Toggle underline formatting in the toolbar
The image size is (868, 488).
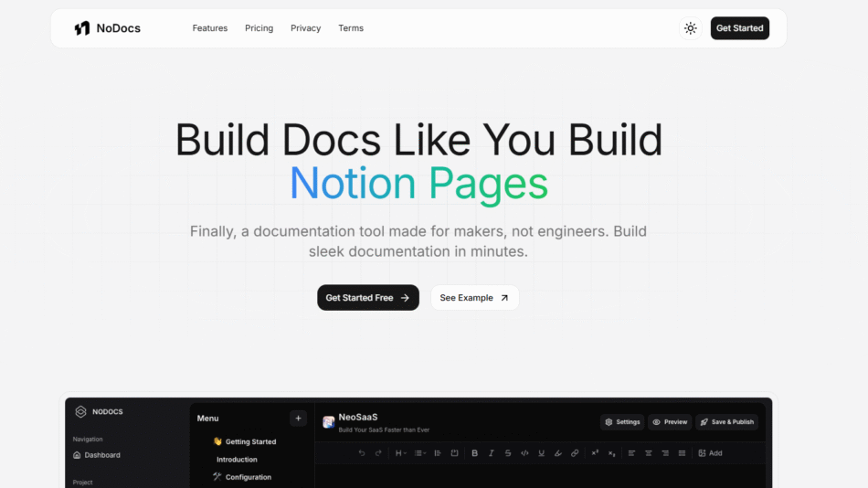pyautogui.click(x=541, y=453)
